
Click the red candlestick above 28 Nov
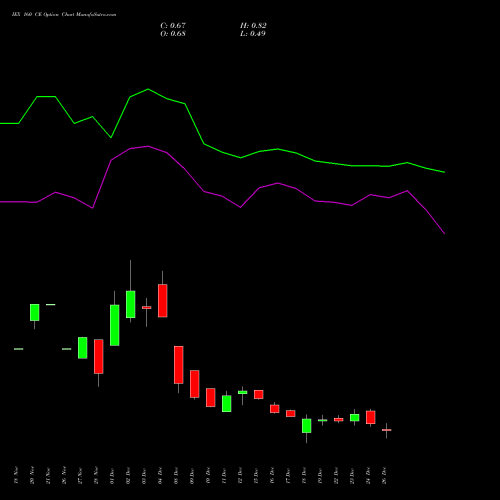99,356
